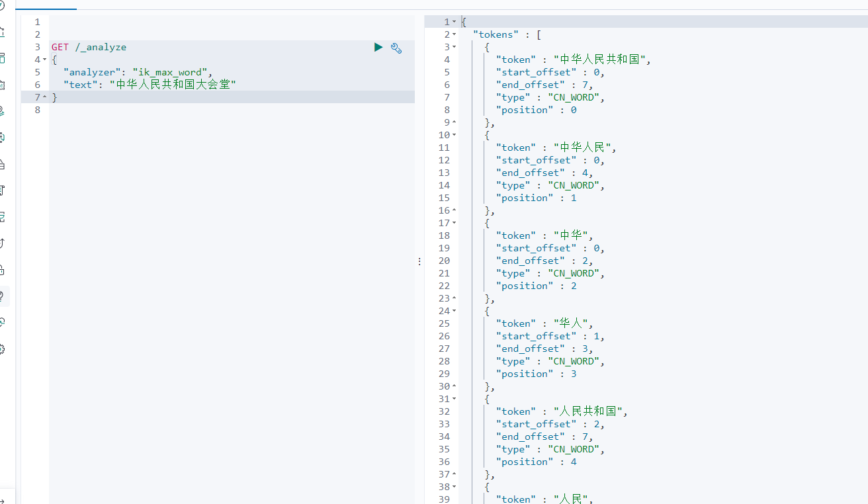Viewport: 868px width, 504px height.
Task: Fold the "人民共和国" token block at line 31
Action: [x=454, y=399]
